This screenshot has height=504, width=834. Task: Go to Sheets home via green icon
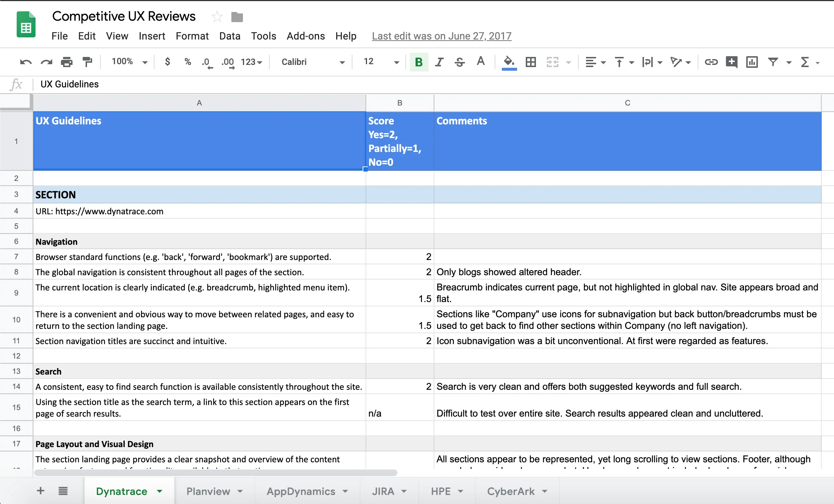(x=26, y=24)
